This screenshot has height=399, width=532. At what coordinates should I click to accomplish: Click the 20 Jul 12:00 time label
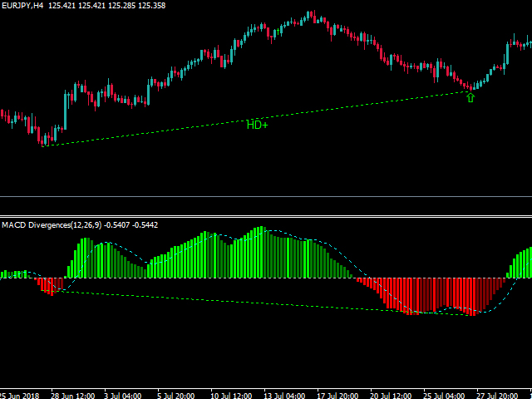[391, 396]
